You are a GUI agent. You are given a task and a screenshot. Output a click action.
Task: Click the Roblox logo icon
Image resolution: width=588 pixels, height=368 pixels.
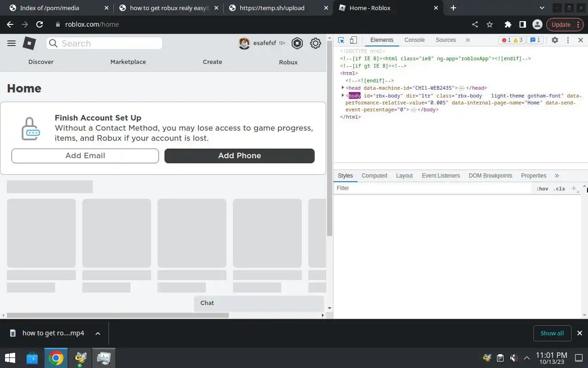click(x=29, y=43)
